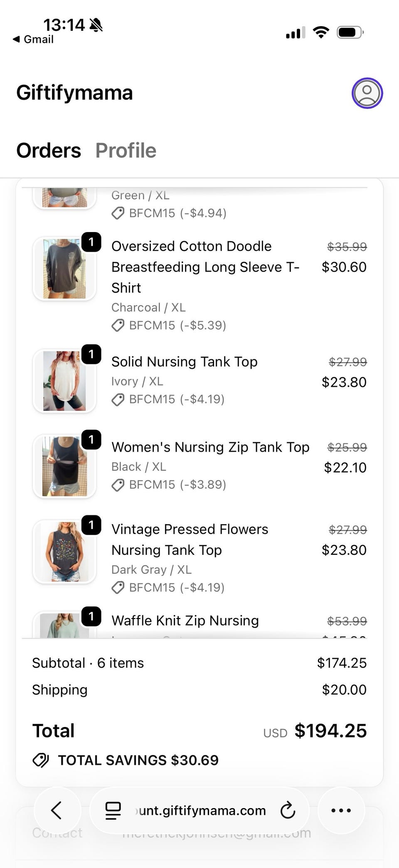Open Women's Nursing Zip Tank Top thumbnail
399x868 pixels.
click(64, 466)
